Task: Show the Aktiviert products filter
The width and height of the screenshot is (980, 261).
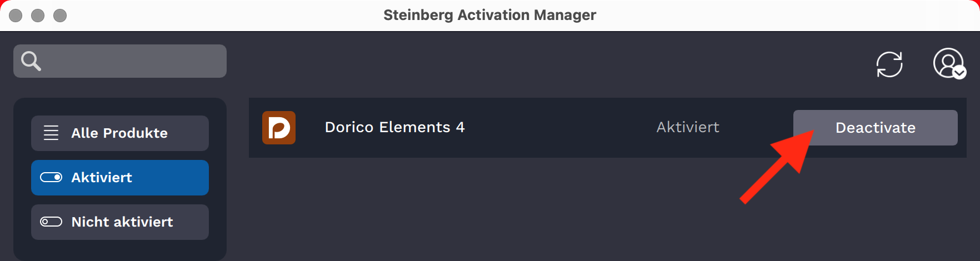Action: click(120, 178)
